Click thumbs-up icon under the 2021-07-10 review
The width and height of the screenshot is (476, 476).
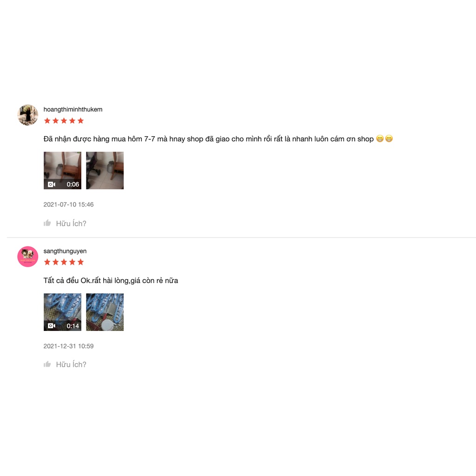point(47,223)
